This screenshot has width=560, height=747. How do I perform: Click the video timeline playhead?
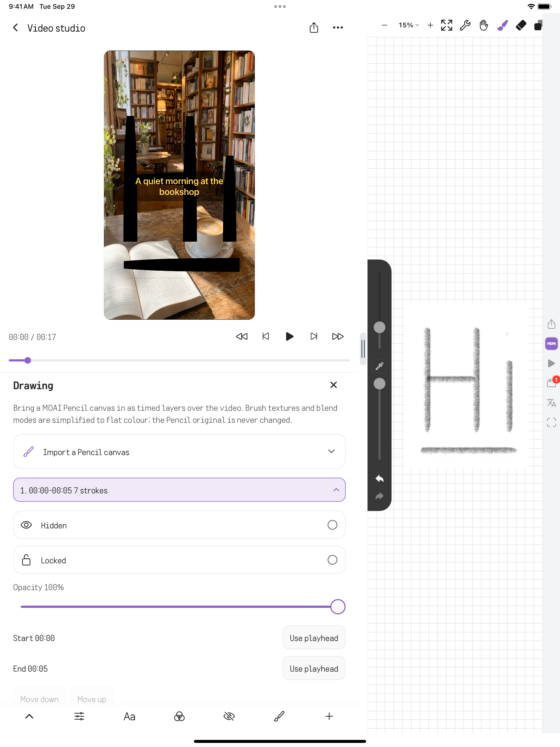pyautogui.click(x=28, y=360)
